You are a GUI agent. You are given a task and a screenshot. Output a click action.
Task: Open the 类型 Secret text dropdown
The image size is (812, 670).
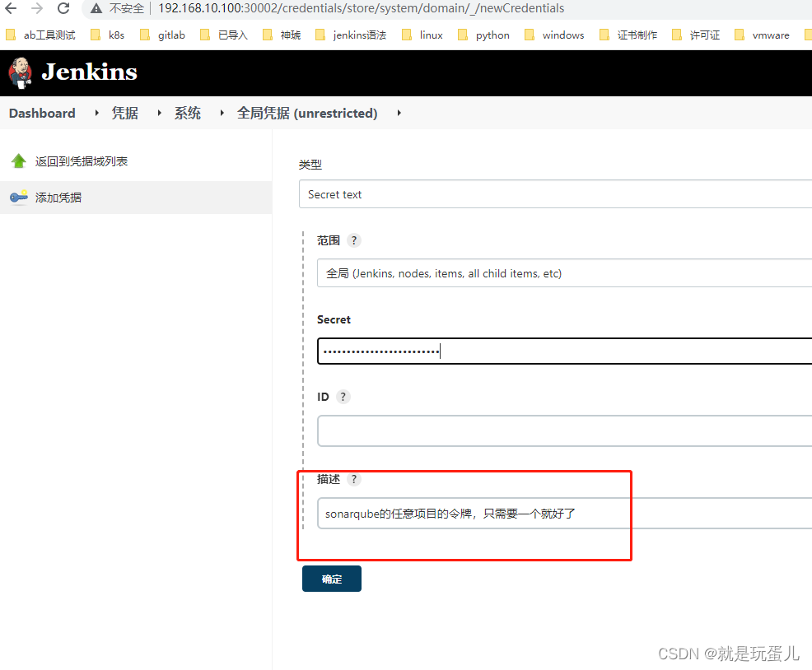555,194
